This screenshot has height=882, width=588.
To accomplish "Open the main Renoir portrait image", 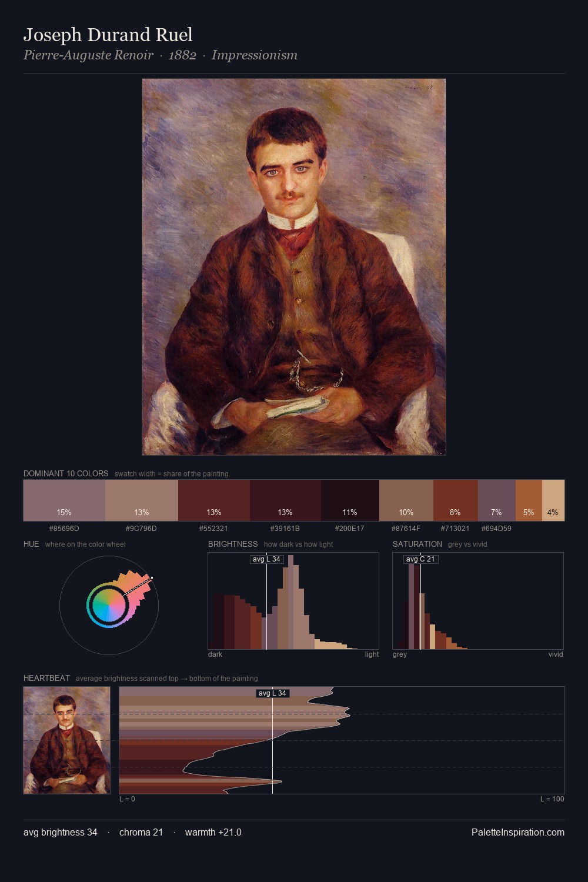I will click(294, 267).
